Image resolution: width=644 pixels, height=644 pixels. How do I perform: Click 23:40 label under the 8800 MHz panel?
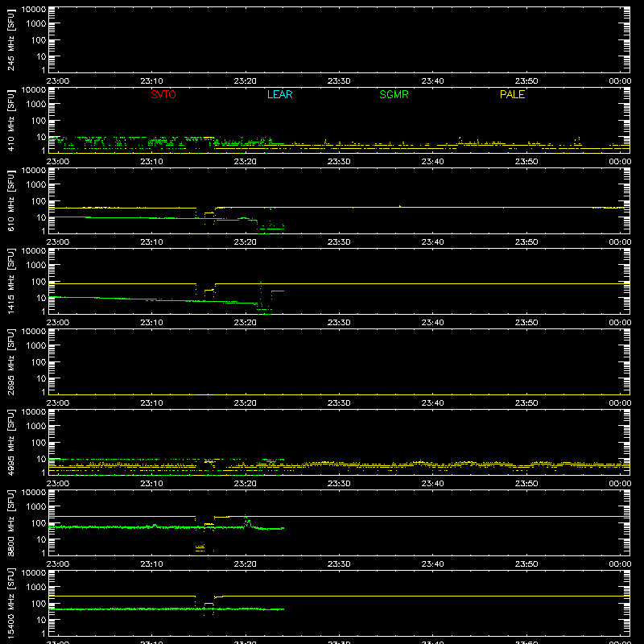point(432,564)
